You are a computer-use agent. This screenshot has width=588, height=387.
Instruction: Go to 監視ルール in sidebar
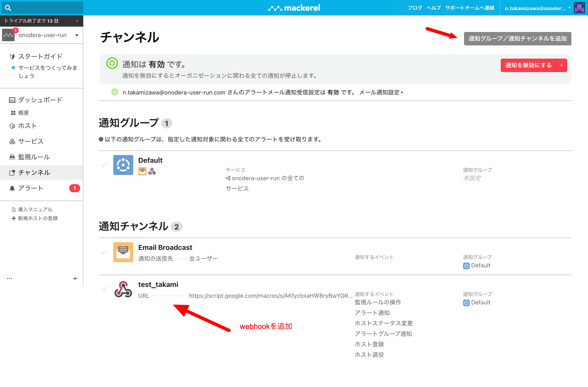click(x=34, y=157)
